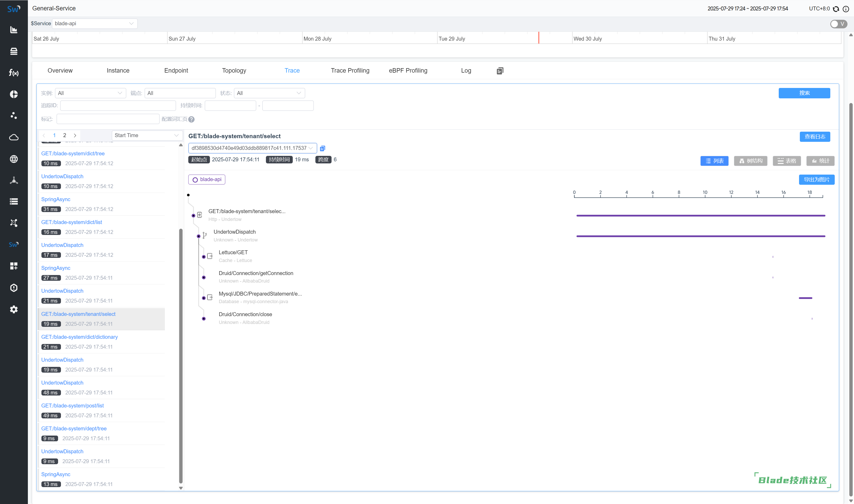The height and width of the screenshot is (504, 854).
Task: Click the trace list vertical scrollbar thumb
Action: point(181,356)
